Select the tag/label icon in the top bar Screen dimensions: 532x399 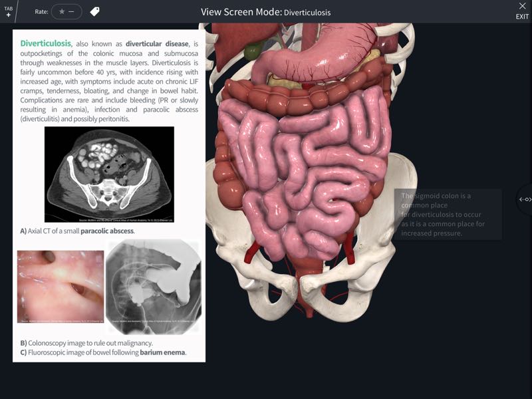[92, 11]
